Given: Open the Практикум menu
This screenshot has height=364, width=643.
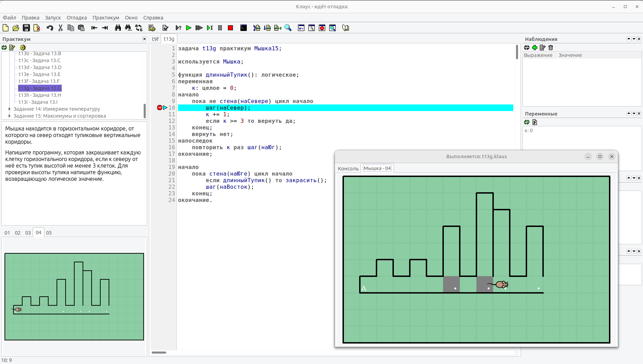Looking at the screenshot, I should tap(106, 18).
